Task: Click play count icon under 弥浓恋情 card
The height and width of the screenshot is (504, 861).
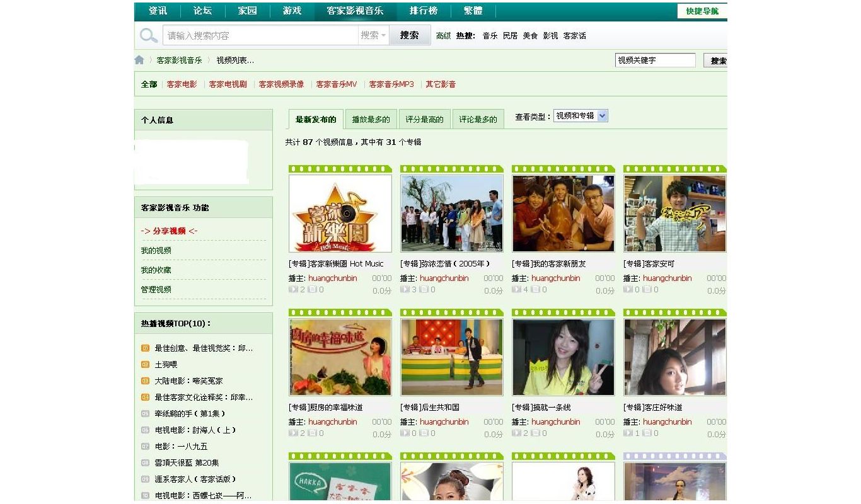Action: [x=405, y=289]
